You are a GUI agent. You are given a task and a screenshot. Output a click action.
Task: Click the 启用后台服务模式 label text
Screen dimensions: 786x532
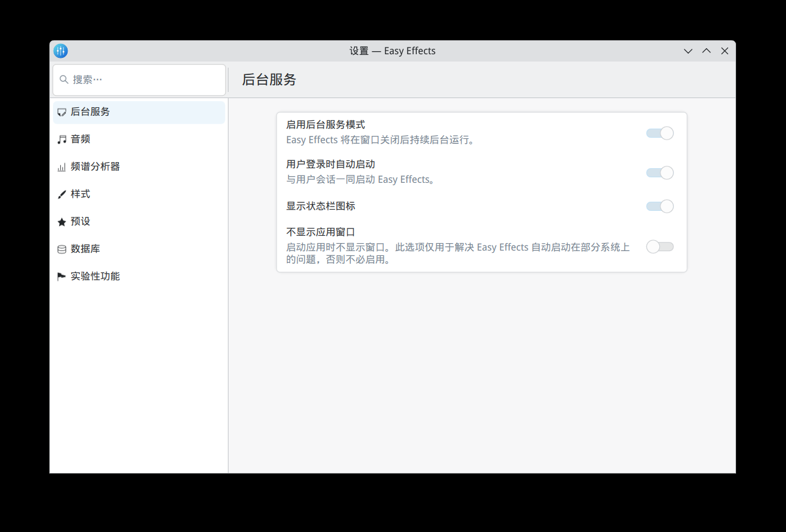[x=325, y=125]
